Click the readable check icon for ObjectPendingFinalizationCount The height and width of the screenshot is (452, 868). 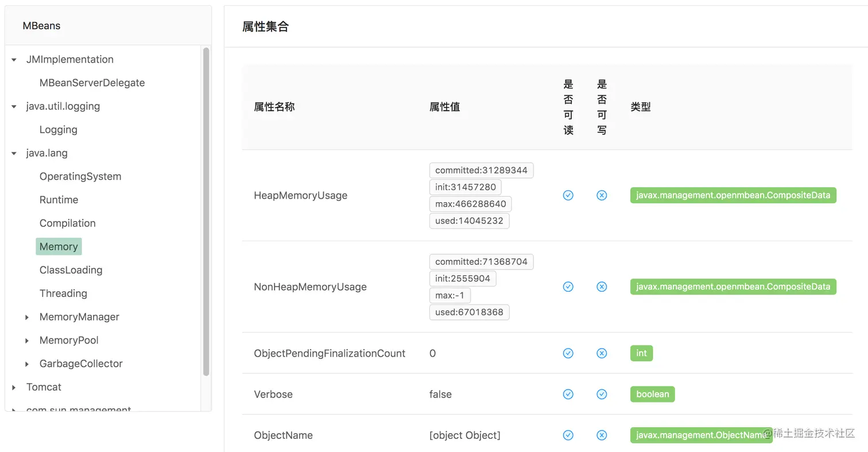point(568,353)
